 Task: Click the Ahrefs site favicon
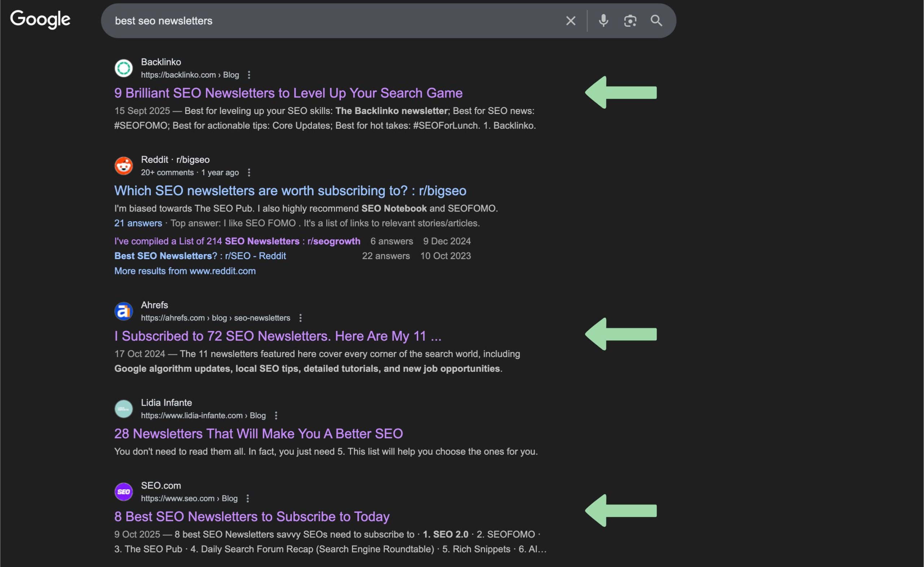(x=123, y=311)
